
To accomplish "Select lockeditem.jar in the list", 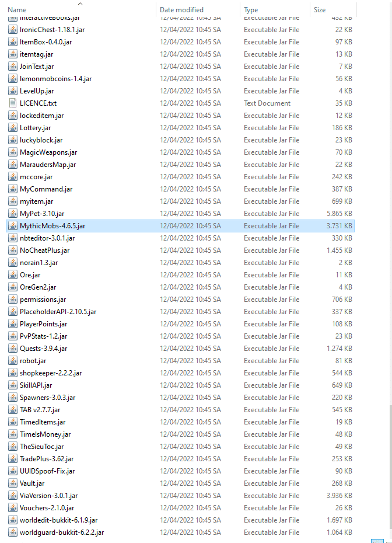I will point(42,116).
